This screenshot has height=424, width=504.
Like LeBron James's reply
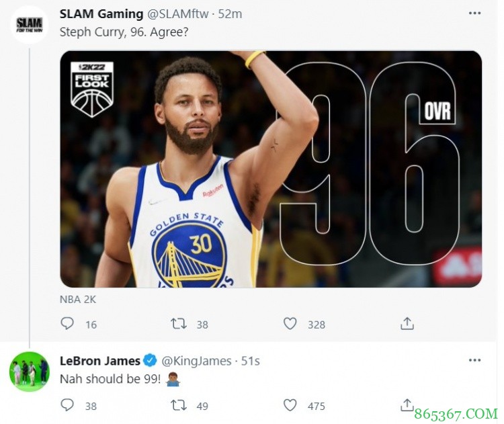click(x=290, y=405)
